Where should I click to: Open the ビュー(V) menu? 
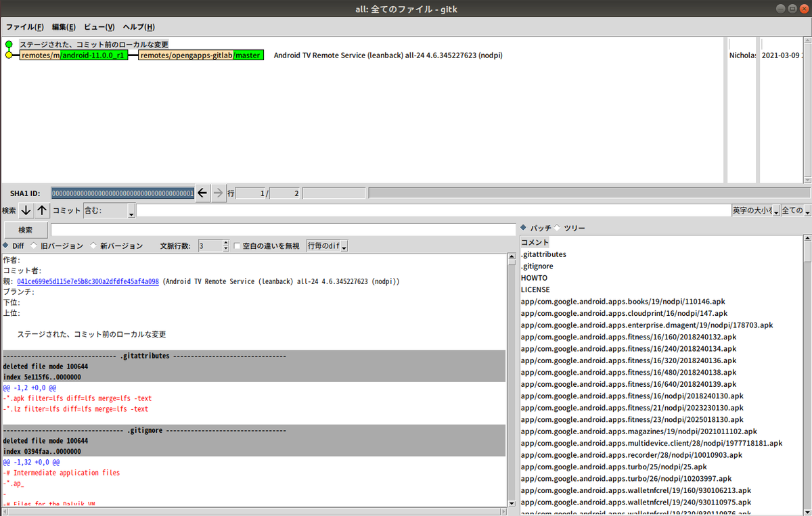[x=99, y=27]
